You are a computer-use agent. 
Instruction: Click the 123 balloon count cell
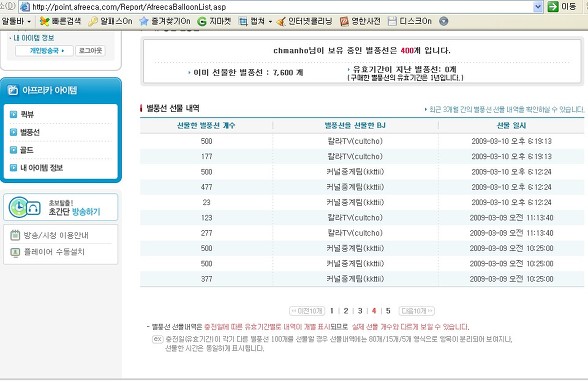pyautogui.click(x=207, y=218)
